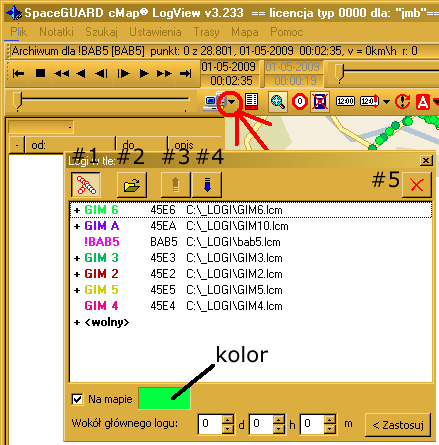439x445 pixels.
Task: Click the slider thumb right of the time fields
Action: pyautogui.click(x=339, y=73)
